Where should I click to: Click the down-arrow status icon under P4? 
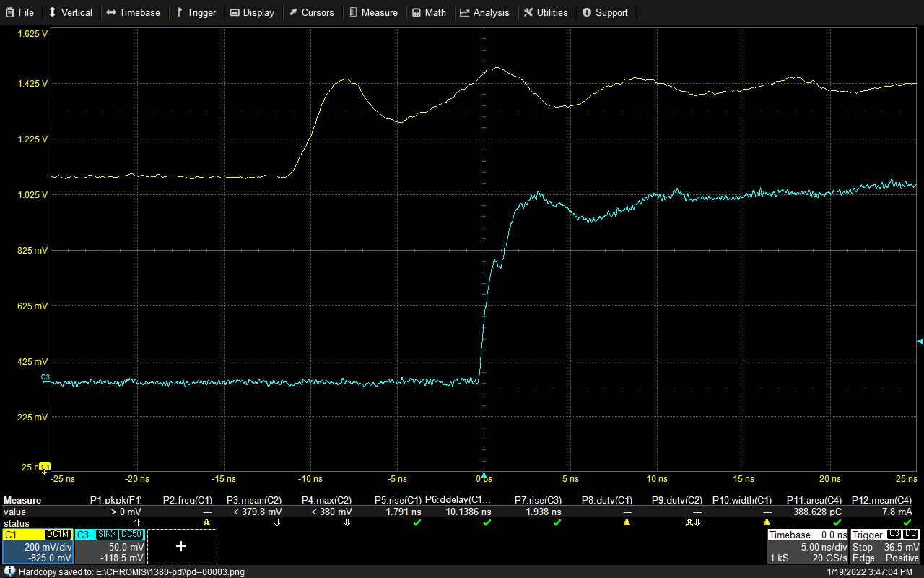[x=347, y=522]
